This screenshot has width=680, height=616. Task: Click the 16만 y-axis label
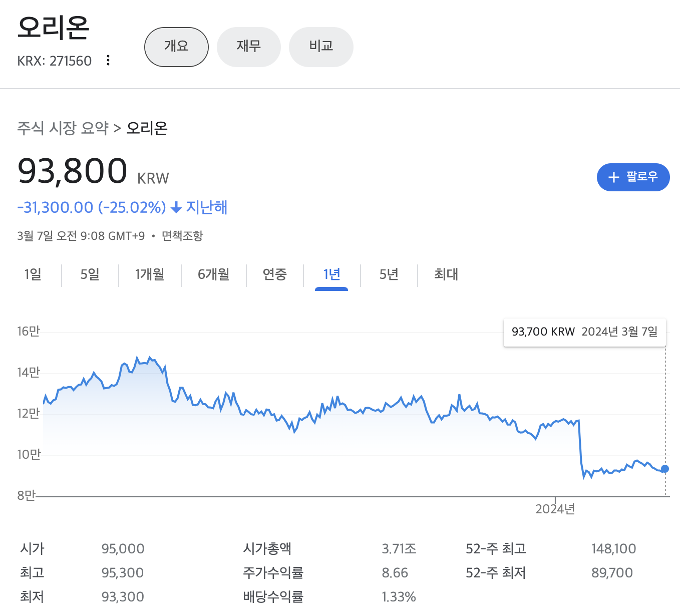pos(29,332)
